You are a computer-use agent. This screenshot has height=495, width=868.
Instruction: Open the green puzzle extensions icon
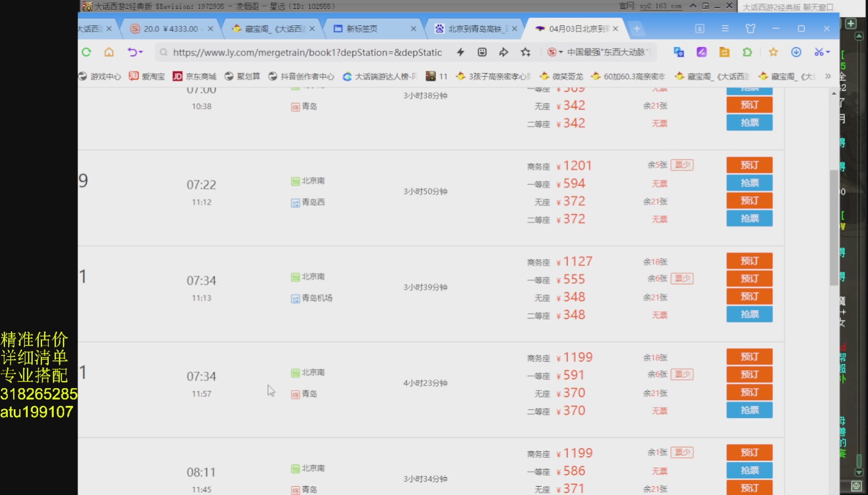tap(747, 52)
